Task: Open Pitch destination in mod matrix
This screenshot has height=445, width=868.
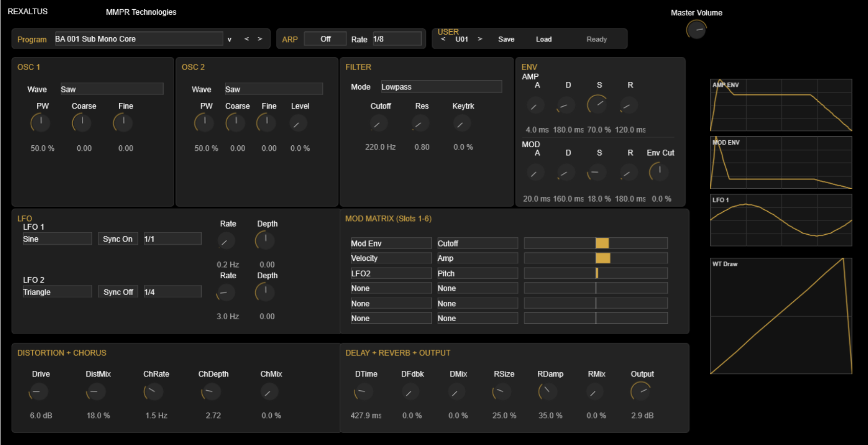Action: [x=477, y=274]
